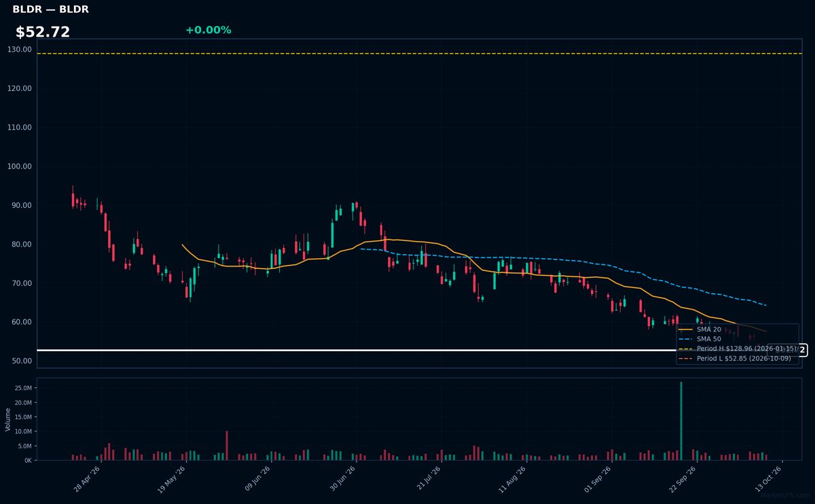Screen dimensions: 815x504
Task: Pick the 19 May '26 date label
Action: pos(172,480)
